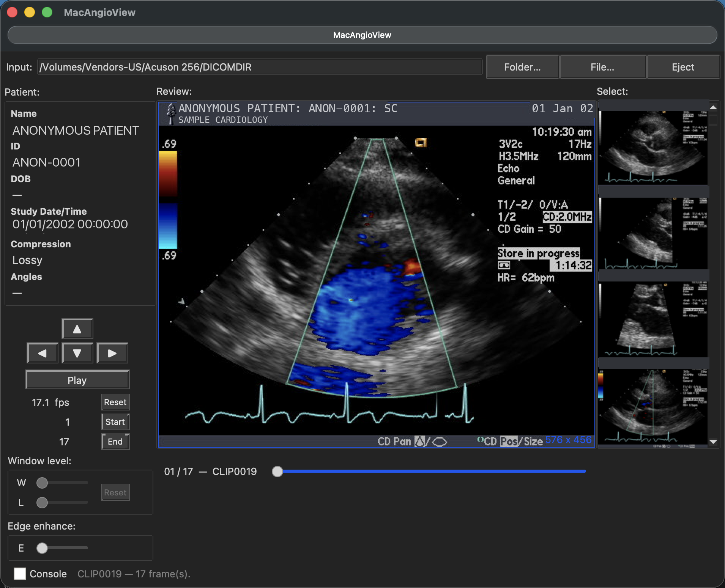The image size is (725, 588).
Task: Adjust the W window width slider
Action: click(62, 483)
